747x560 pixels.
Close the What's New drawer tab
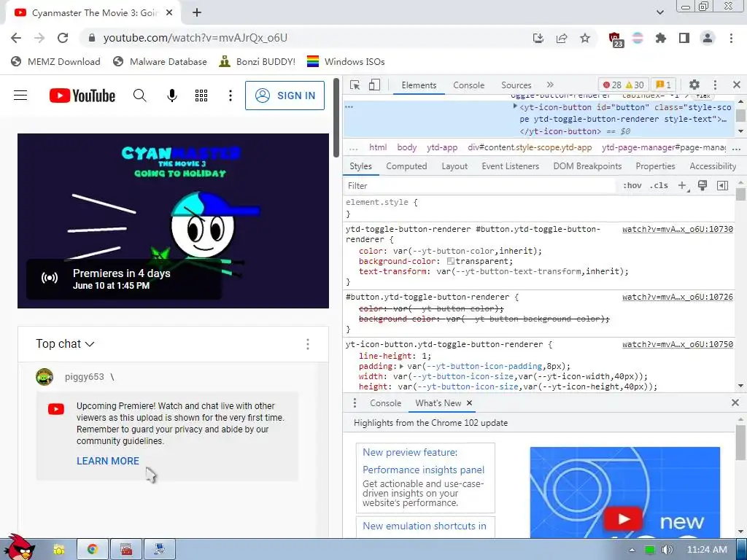[470, 403]
